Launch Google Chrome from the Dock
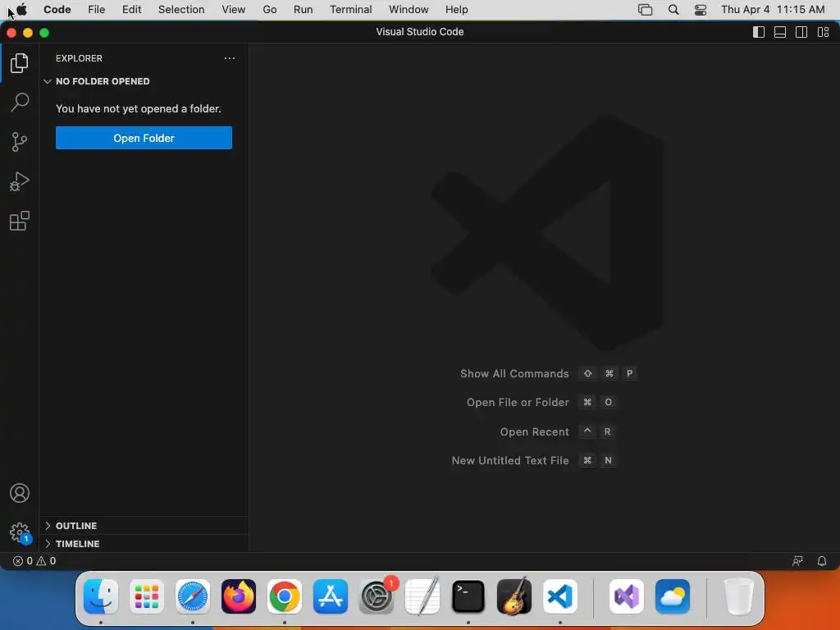Image resolution: width=840 pixels, height=630 pixels. 285,596
